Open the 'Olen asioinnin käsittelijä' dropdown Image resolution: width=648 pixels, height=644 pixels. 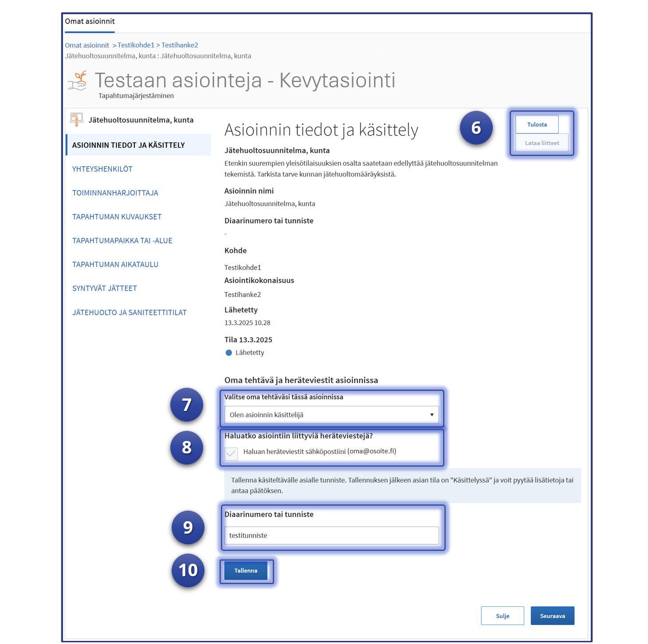click(331, 415)
